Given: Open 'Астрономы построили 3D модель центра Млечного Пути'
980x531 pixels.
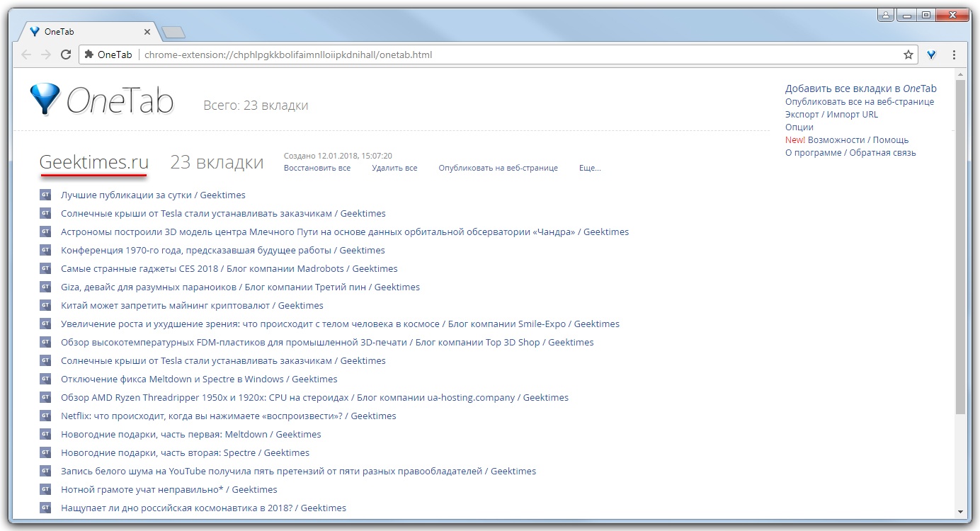Looking at the screenshot, I should pos(345,232).
